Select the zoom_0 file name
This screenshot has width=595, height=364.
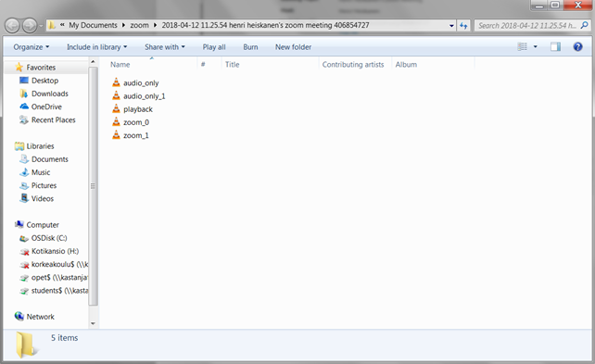coord(136,122)
